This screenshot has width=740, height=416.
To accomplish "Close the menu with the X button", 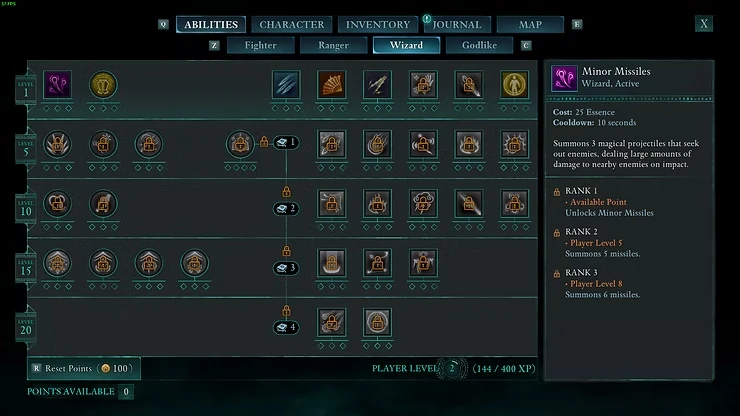I will (704, 24).
